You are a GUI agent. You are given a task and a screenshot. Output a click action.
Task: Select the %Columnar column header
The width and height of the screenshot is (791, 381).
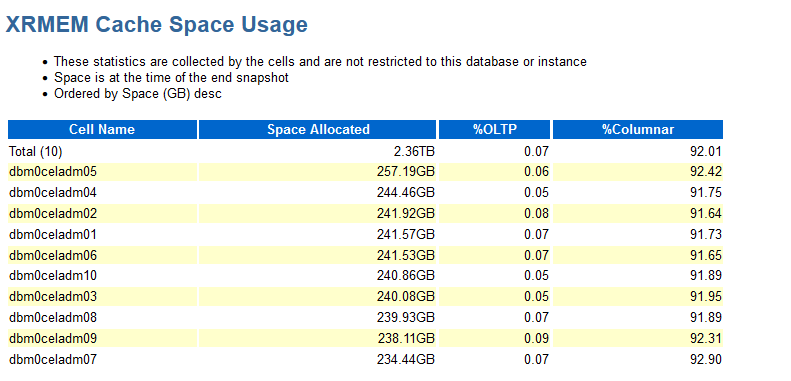click(638, 130)
